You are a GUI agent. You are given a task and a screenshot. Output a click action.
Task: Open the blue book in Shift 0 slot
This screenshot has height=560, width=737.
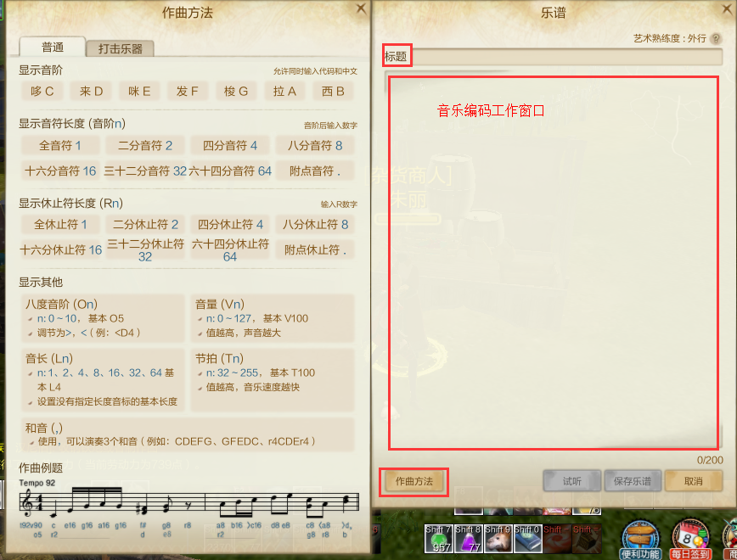pos(528,539)
